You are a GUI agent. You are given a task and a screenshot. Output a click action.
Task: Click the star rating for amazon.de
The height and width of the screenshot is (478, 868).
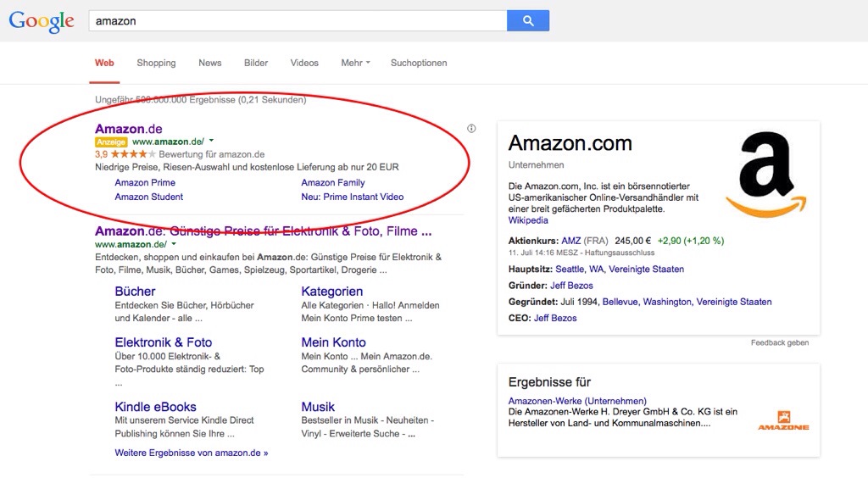coord(133,154)
